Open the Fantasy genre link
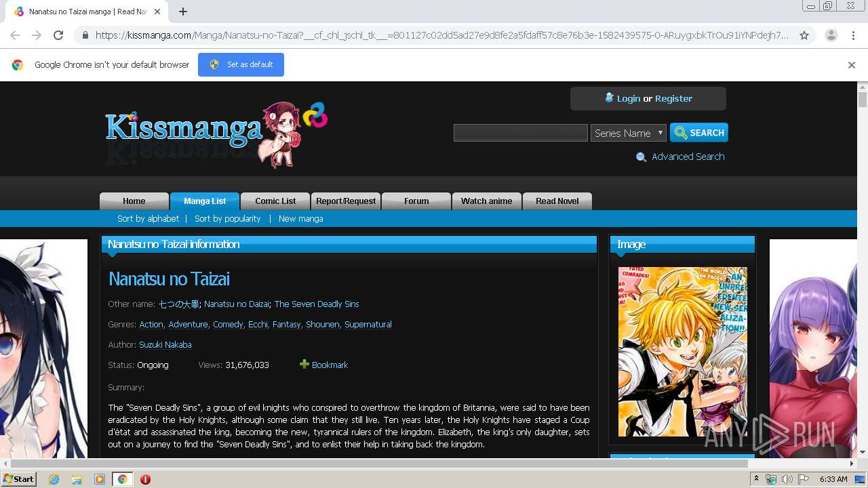This screenshot has height=488, width=868. (x=286, y=324)
